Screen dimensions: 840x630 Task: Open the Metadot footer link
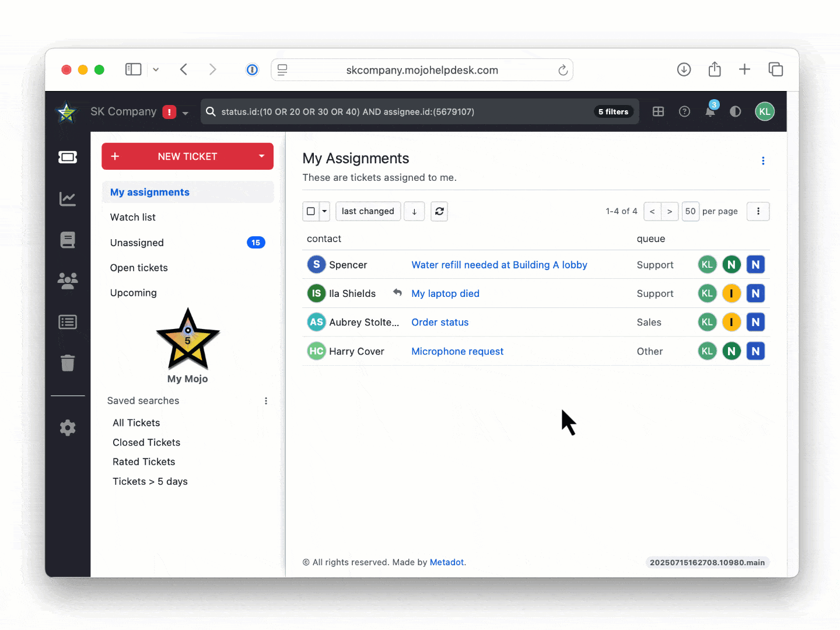coord(446,562)
